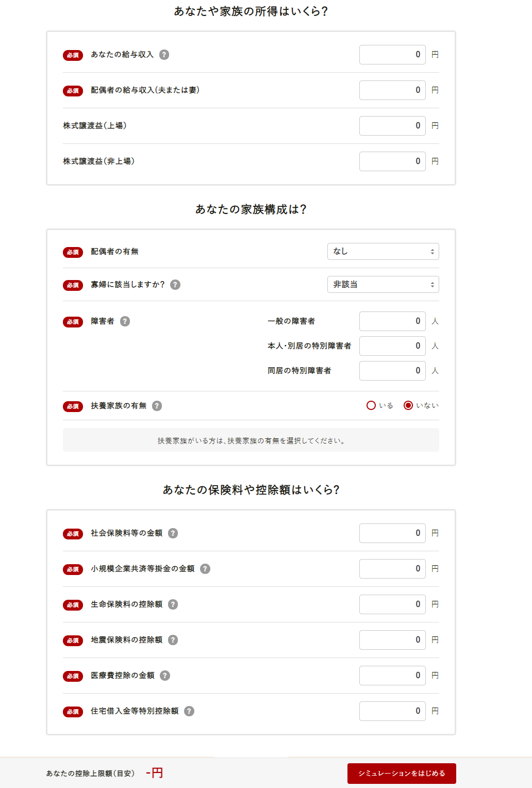The height and width of the screenshot is (788, 532).
Task: Click help icon for 地震保険料の控除額
Action: click(x=173, y=640)
